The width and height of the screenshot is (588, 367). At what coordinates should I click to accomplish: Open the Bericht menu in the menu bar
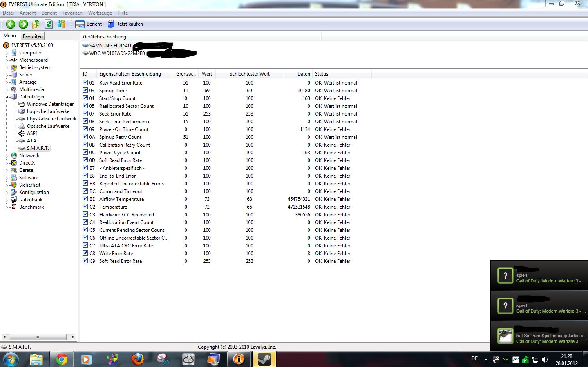pos(49,13)
